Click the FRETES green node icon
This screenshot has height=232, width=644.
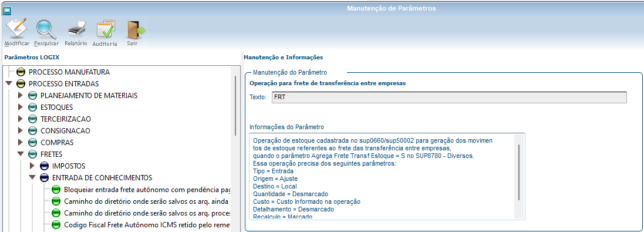coord(32,154)
